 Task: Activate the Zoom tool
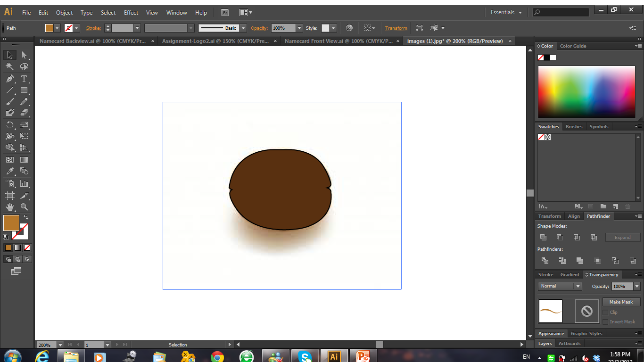tap(24, 207)
